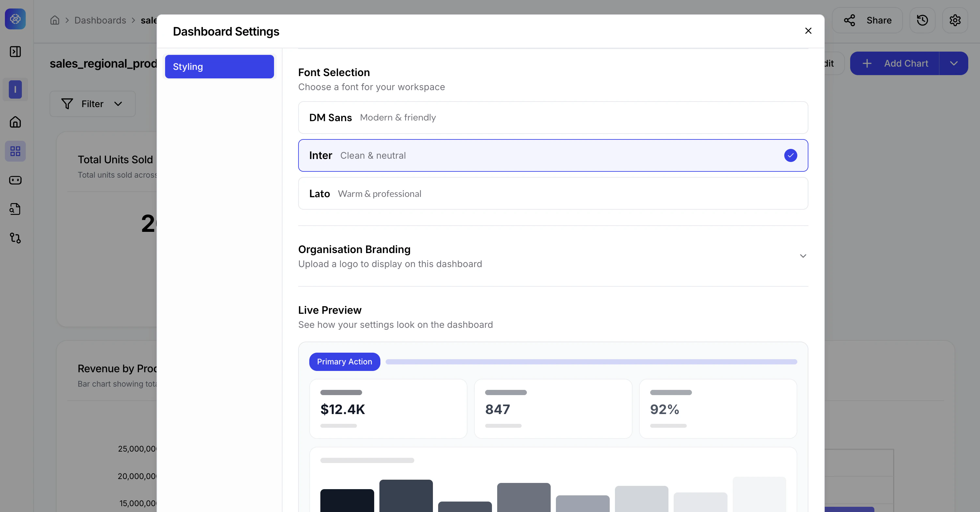This screenshot has width=980, height=512.
Task: Open the Dashboards grid icon in the sidebar
Action: [x=15, y=151]
